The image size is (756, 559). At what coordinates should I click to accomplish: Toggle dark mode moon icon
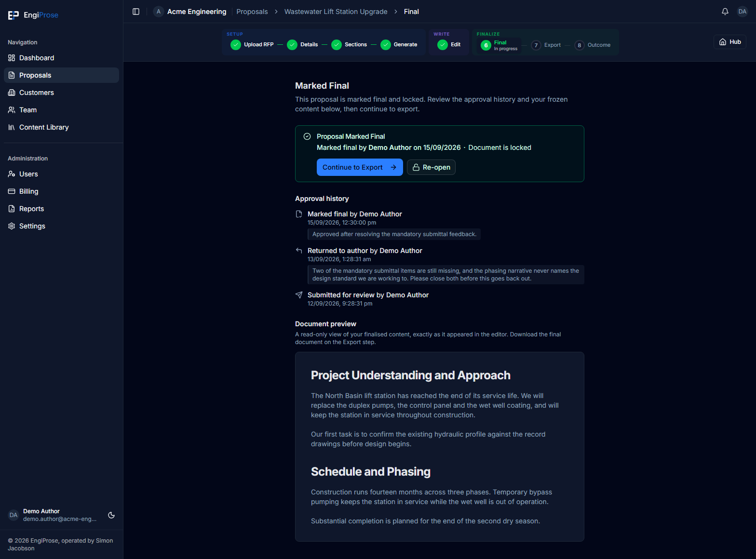[x=111, y=515]
